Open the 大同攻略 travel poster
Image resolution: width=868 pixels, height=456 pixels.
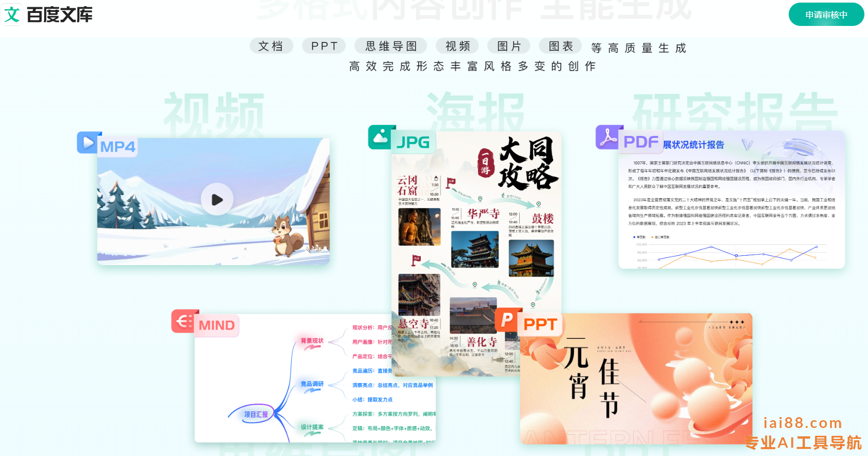(476, 253)
